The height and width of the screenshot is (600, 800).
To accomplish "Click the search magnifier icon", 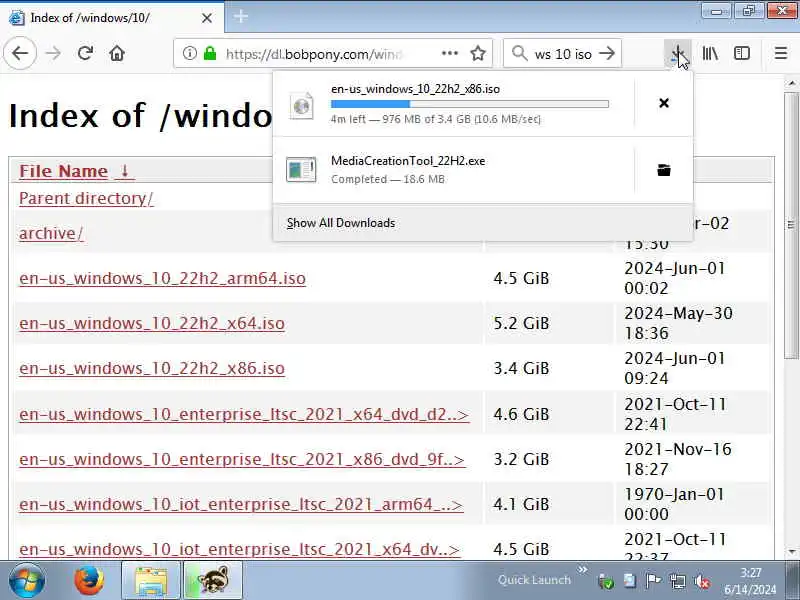I will tap(519, 53).
